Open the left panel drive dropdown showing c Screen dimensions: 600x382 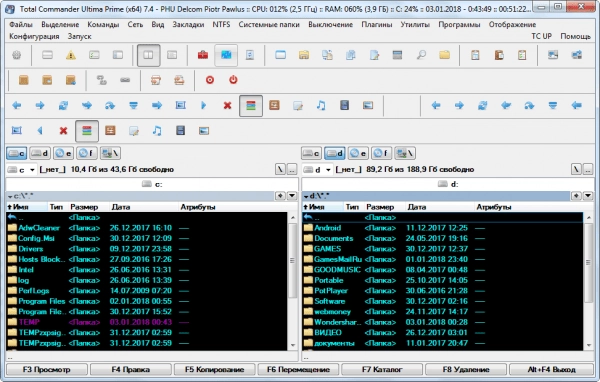(x=21, y=170)
